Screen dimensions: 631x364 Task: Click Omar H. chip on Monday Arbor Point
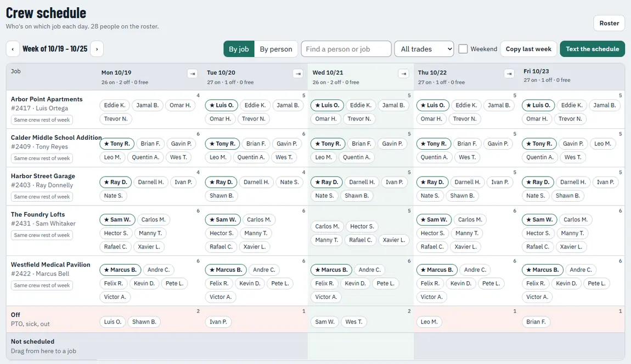click(180, 105)
